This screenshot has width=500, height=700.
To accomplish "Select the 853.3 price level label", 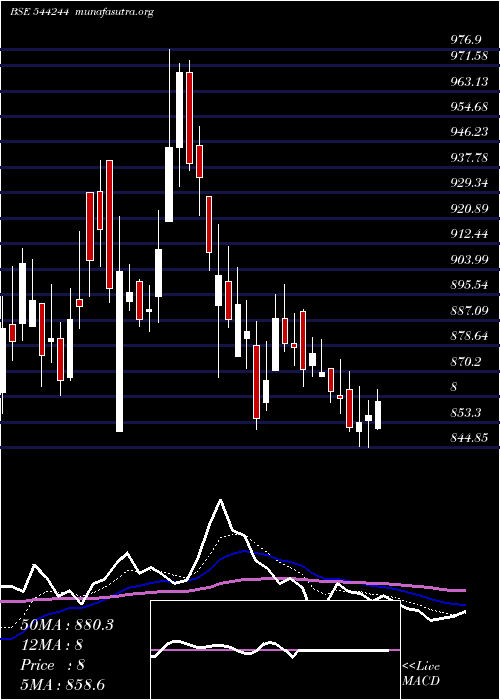I will coord(466,412).
